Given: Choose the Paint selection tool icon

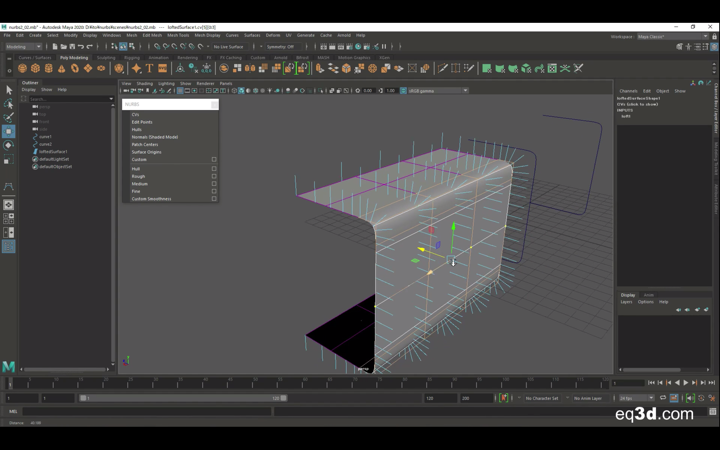Looking at the screenshot, I should tap(8, 117).
